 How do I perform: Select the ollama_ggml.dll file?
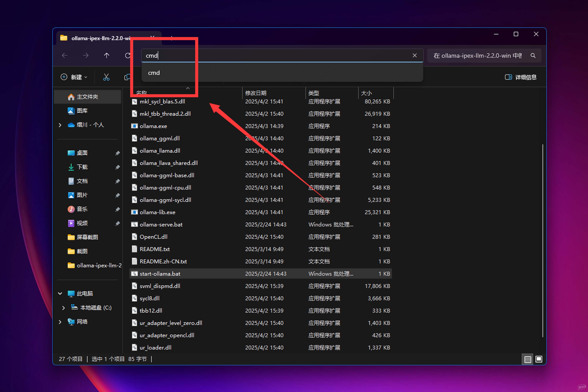tap(261, 138)
